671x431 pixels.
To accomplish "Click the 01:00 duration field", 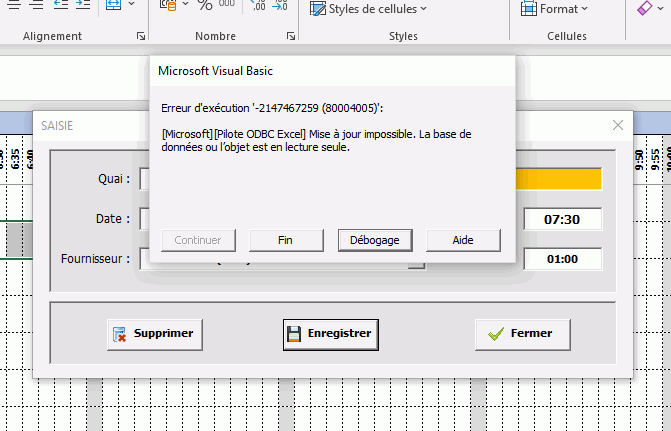I will [x=562, y=259].
